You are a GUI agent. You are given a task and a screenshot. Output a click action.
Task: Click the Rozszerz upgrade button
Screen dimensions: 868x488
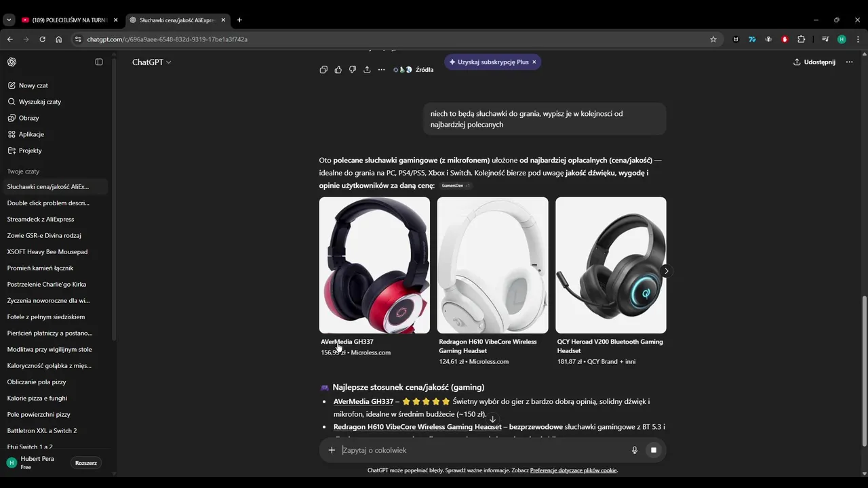click(86, 463)
